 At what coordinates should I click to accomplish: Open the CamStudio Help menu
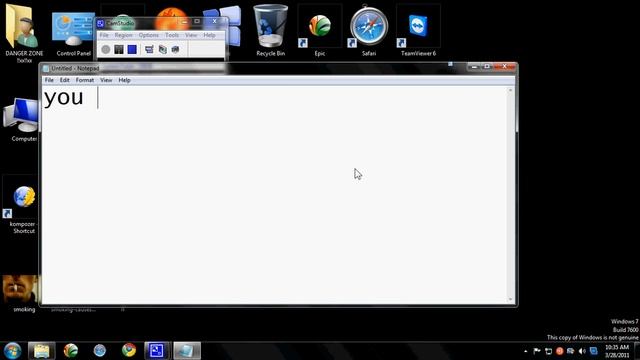209,36
